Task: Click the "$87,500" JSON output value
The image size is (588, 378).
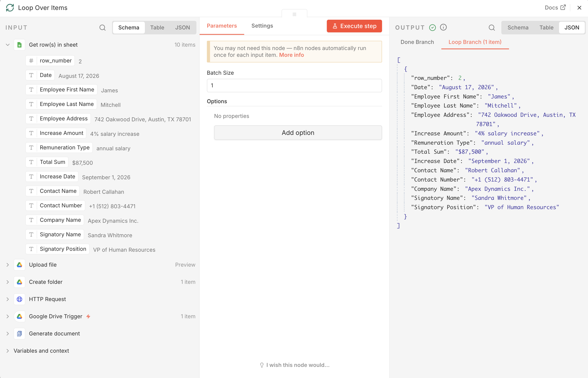Action: (470, 152)
